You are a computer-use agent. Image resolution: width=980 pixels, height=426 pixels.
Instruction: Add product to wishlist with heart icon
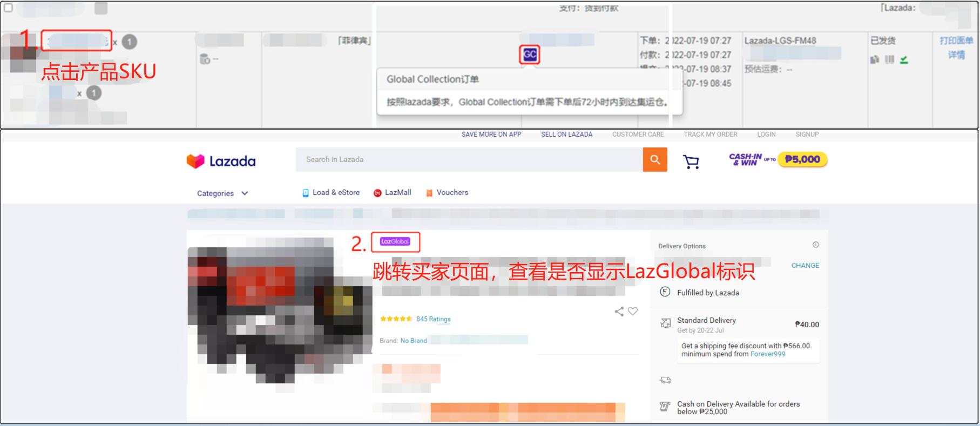633,311
